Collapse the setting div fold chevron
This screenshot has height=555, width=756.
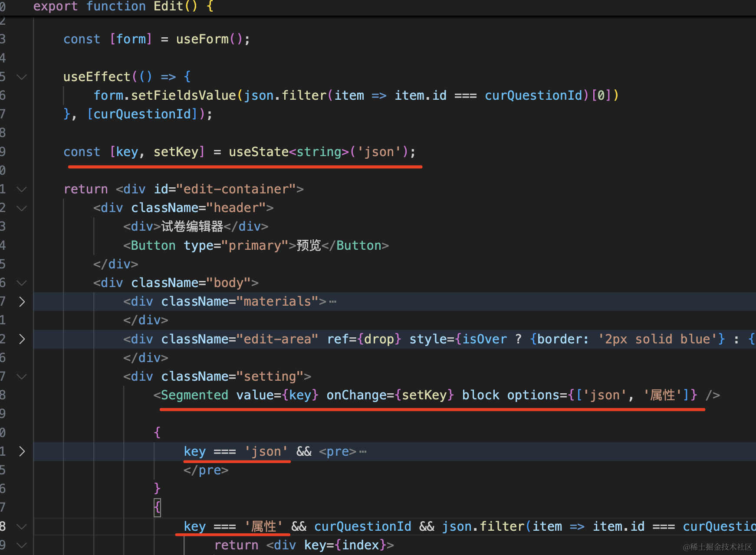click(x=22, y=377)
